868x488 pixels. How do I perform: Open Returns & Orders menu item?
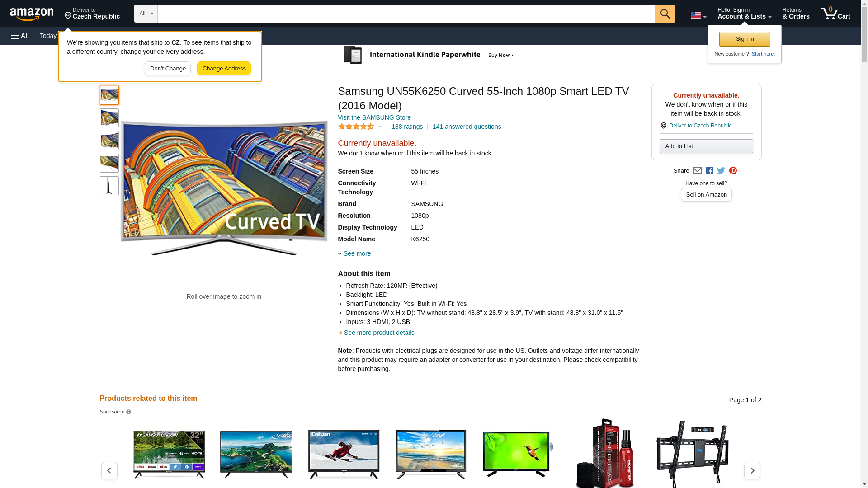[x=796, y=14]
